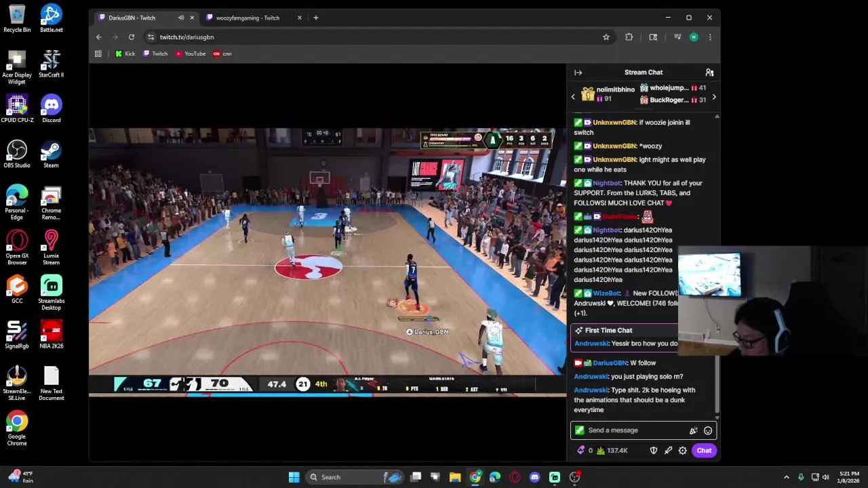868x488 pixels.
Task: Switch to woozyfamgaming - Twitch tab
Action: click(248, 18)
